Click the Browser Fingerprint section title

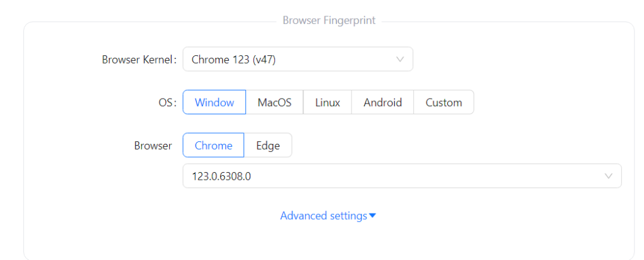pos(329,21)
